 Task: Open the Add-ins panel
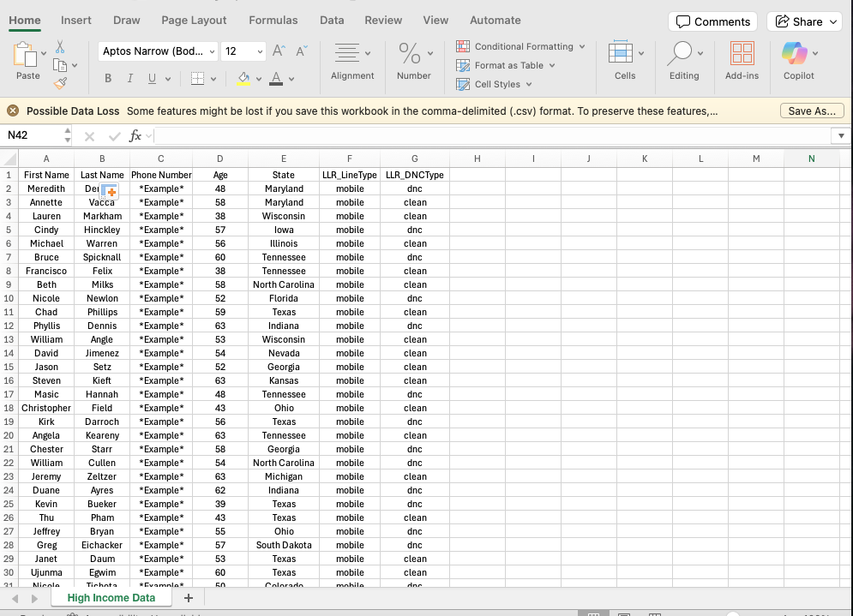click(x=742, y=60)
